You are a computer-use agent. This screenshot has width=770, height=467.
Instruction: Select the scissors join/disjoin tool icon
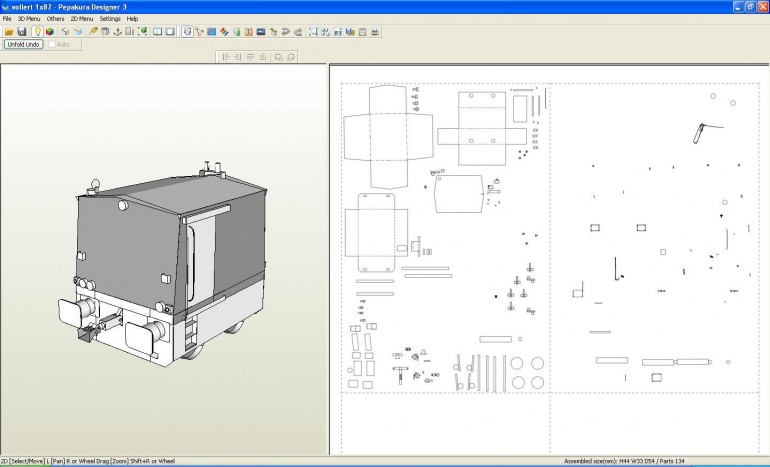pos(199,32)
